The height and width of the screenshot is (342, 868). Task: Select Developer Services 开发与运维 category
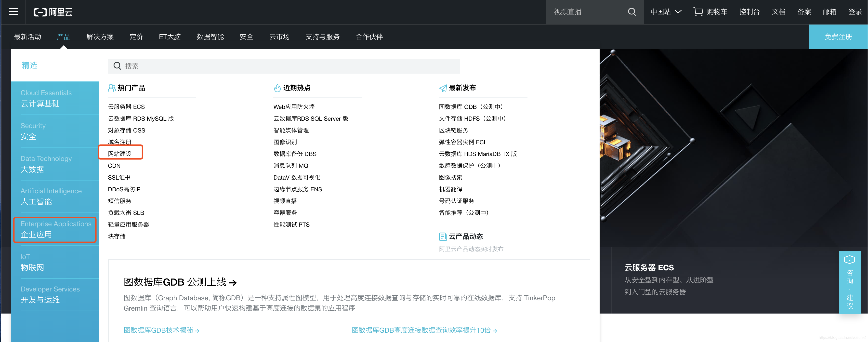(55, 294)
